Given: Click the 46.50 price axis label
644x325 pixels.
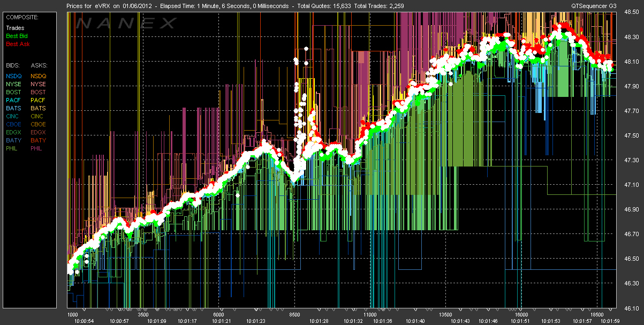Looking at the screenshot, I should tap(632, 259).
